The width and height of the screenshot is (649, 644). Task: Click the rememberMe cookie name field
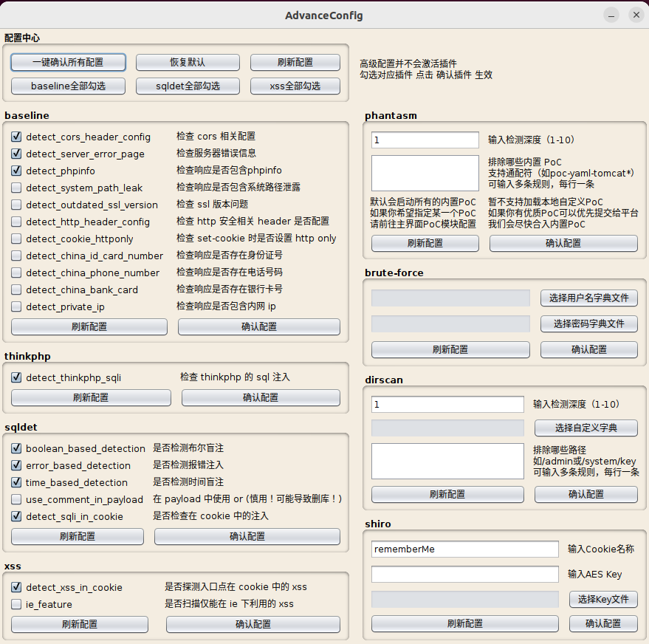463,549
